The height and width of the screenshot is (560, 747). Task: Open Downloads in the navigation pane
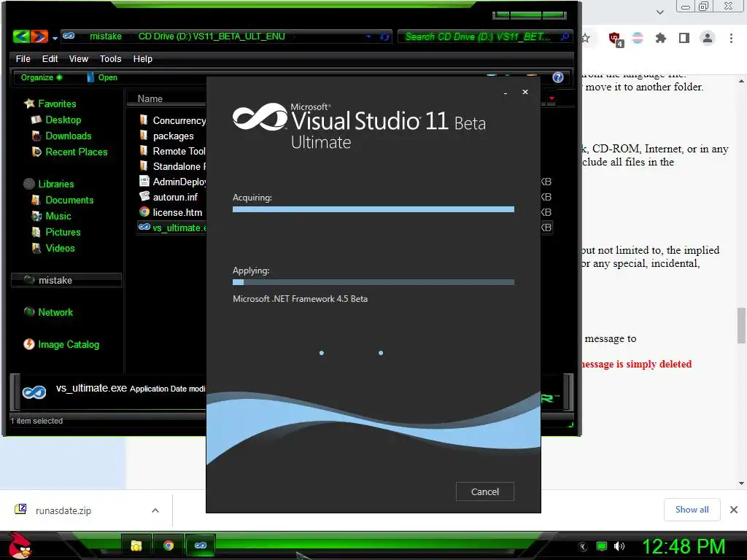tap(61, 136)
